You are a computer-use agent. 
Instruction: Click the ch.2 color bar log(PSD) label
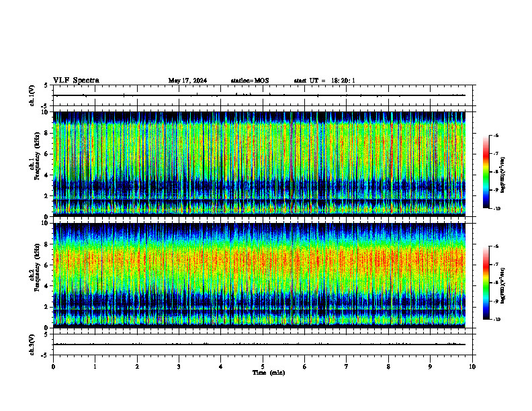click(x=503, y=286)
